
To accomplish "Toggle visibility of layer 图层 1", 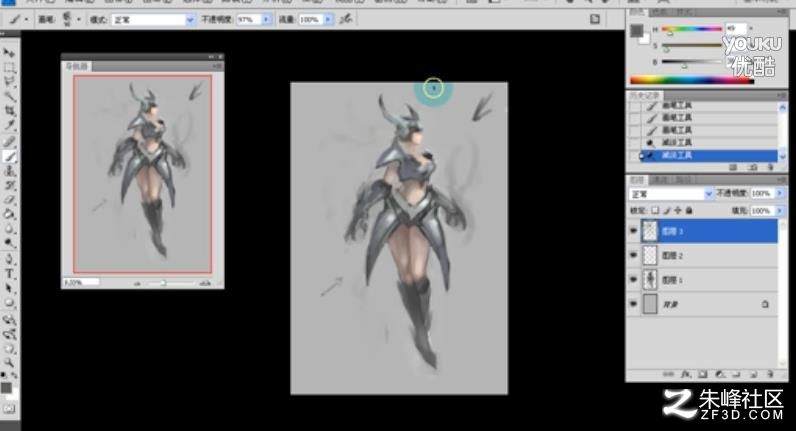I will [x=633, y=280].
